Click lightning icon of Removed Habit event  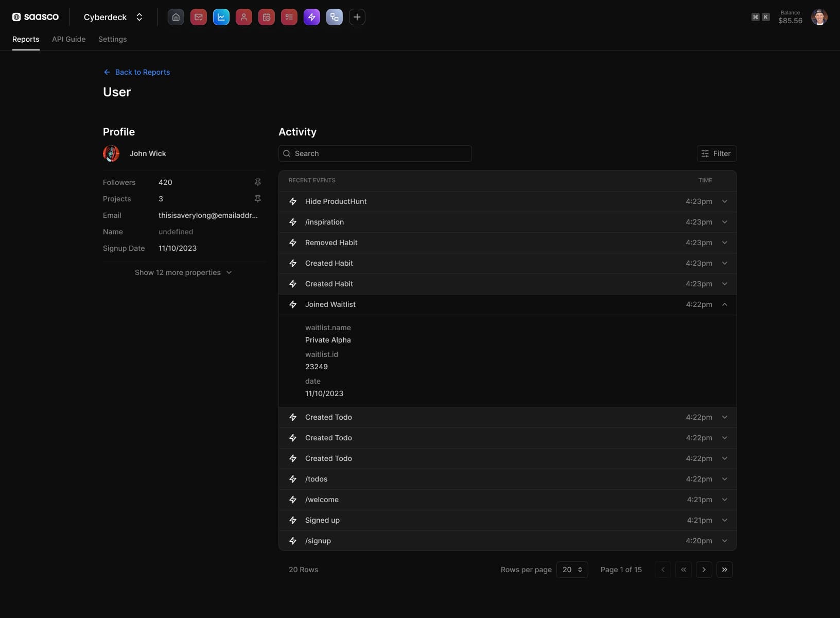(x=293, y=243)
